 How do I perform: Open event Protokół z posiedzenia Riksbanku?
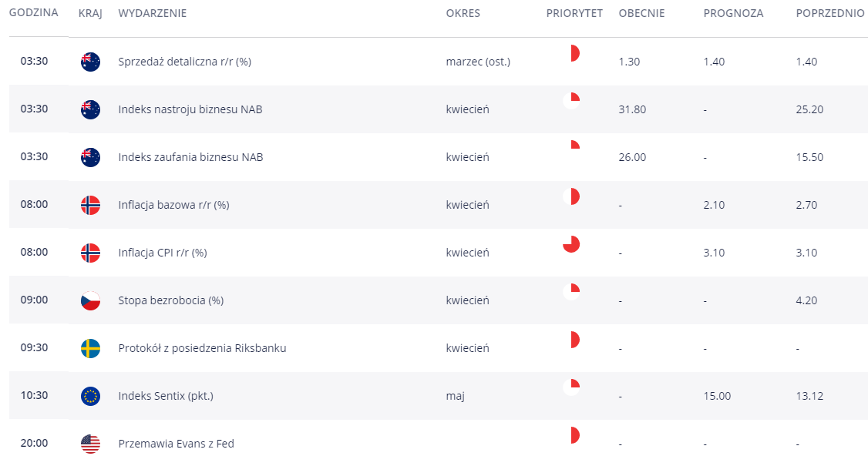[x=202, y=348]
